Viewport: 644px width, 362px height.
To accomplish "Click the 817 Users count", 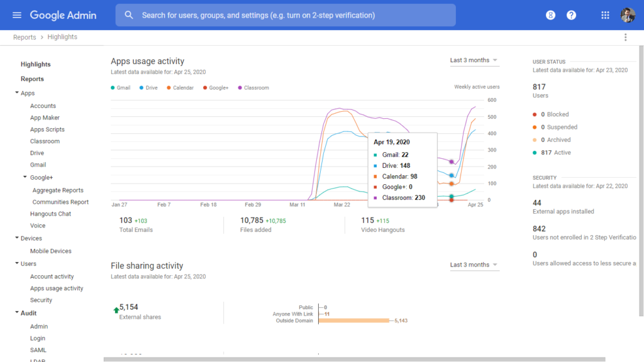I will [x=540, y=90].
